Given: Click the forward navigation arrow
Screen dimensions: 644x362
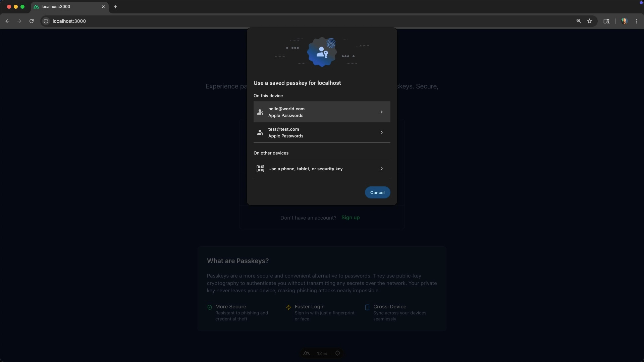Looking at the screenshot, I should [19, 21].
